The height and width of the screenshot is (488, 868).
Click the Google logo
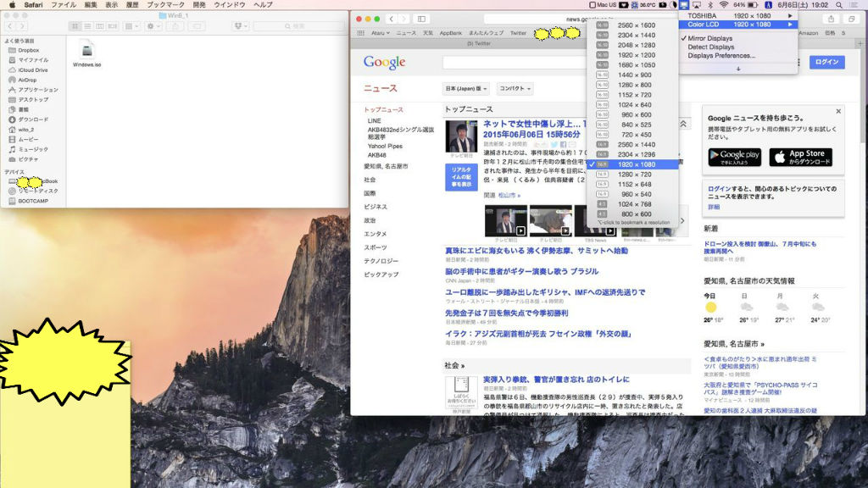pyautogui.click(x=384, y=63)
